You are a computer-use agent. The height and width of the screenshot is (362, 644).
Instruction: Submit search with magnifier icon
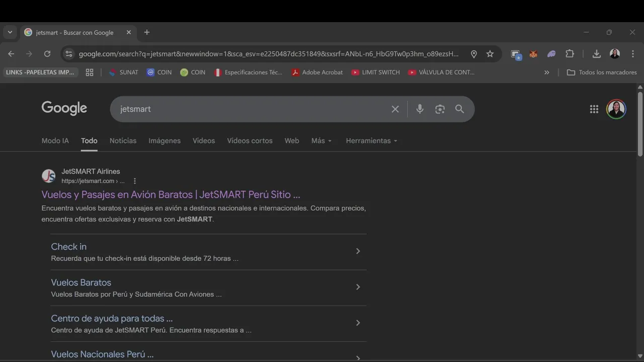point(459,109)
